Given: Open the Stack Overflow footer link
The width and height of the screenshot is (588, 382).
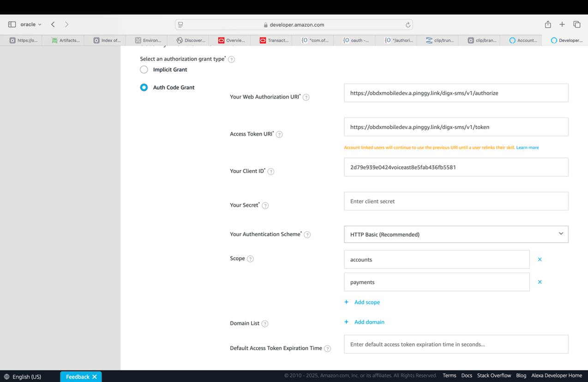Looking at the screenshot, I should click(494, 376).
